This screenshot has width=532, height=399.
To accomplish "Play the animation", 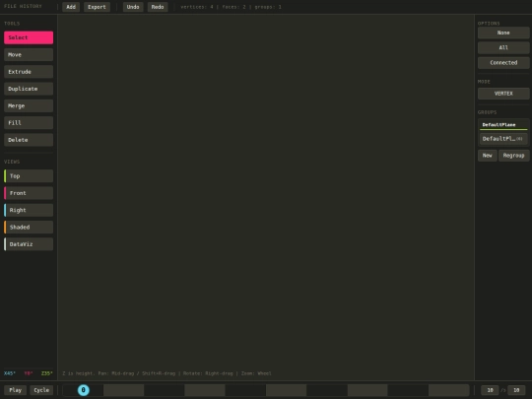I will pyautogui.click(x=15, y=390).
